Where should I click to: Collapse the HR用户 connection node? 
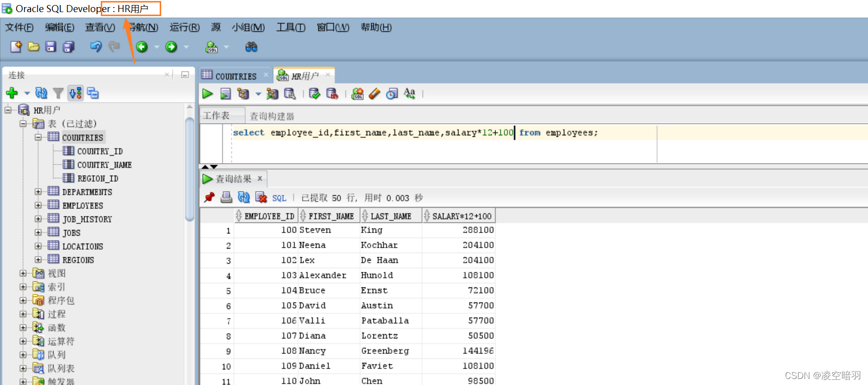pos(8,110)
